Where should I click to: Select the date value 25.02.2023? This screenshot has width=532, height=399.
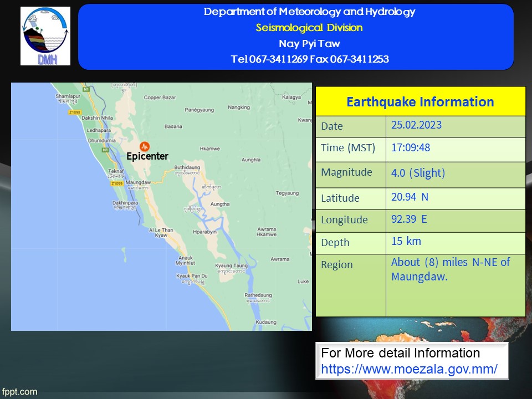click(x=416, y=125)
